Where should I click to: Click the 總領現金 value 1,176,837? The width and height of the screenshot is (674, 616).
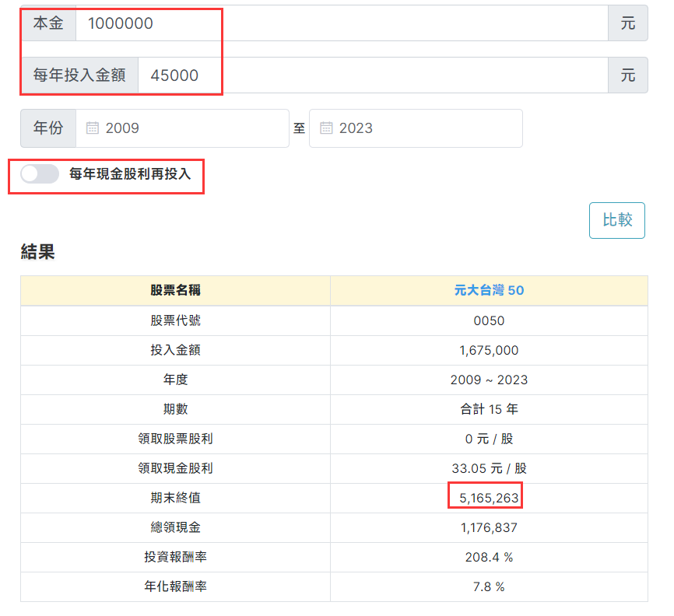coord(489,527)
